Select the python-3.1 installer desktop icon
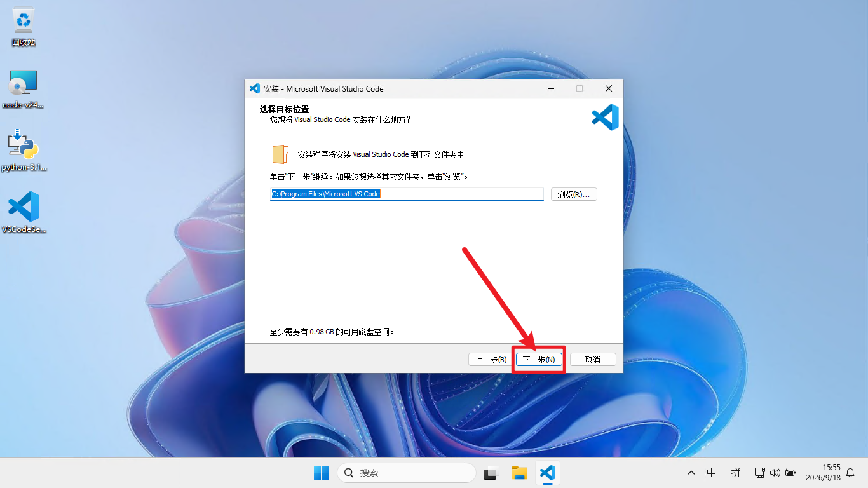The height and width of the screenshot is (488, 868). point(24,151)
